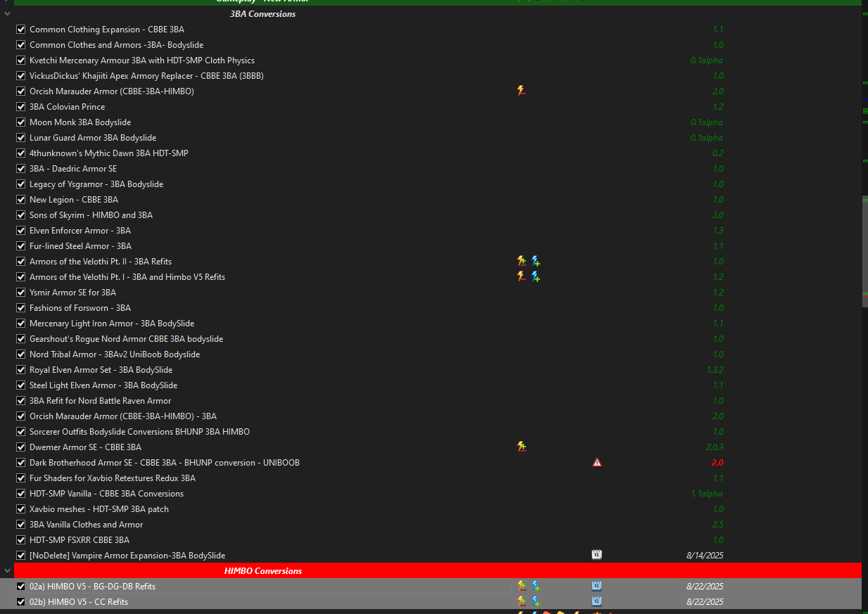Screen dimensions: 868x614
Task: Click calendar icon on 02b) HIMBO V5 CC Refits row
Action: (x=596, y=601)
